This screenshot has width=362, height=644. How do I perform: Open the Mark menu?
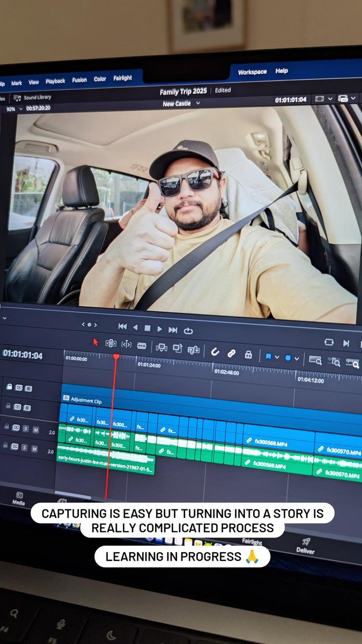(x=17, y=83)
